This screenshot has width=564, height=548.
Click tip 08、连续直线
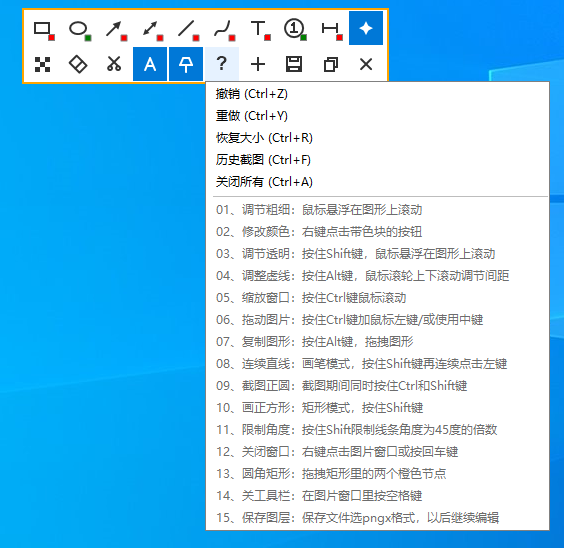[x=377, y=364]
